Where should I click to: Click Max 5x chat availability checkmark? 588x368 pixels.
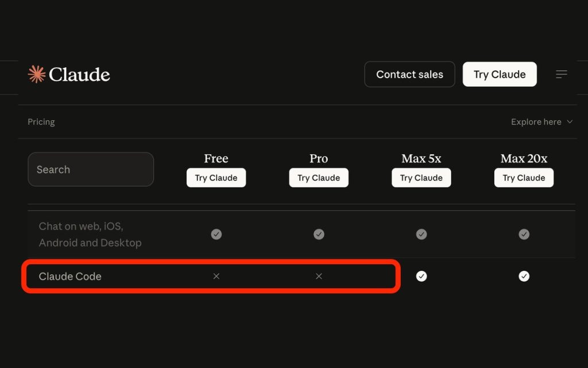[x=421, y=234]
